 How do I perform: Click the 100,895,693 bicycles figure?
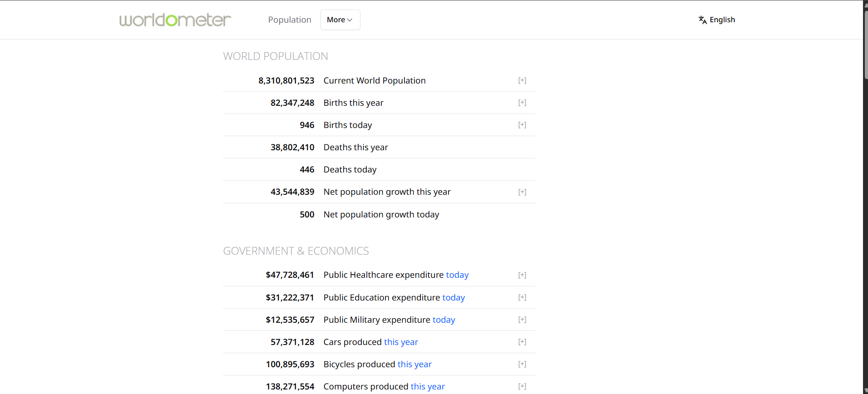[x=290, y=364]
